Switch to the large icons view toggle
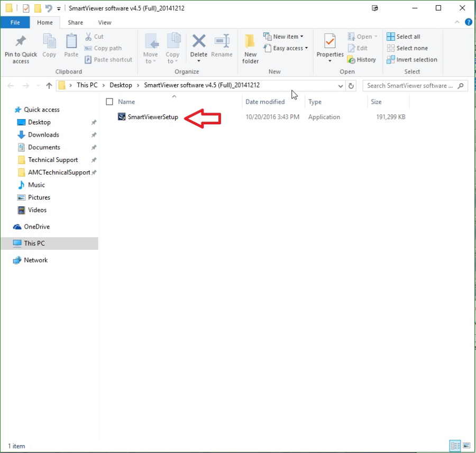This screenshot has width=476, height=453. pyautogui.click(x=466, y=446)
